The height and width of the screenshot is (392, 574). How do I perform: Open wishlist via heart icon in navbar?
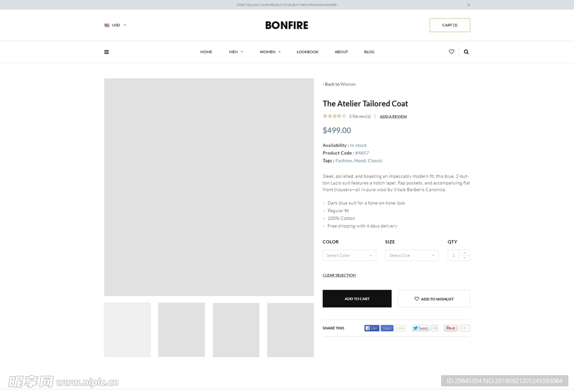pos(451,52)
